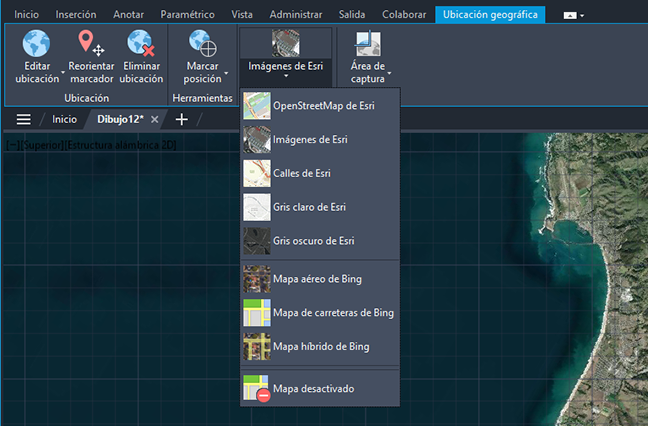
Task: Click the [−] viewport control
Action: click(x=13, y=145)
